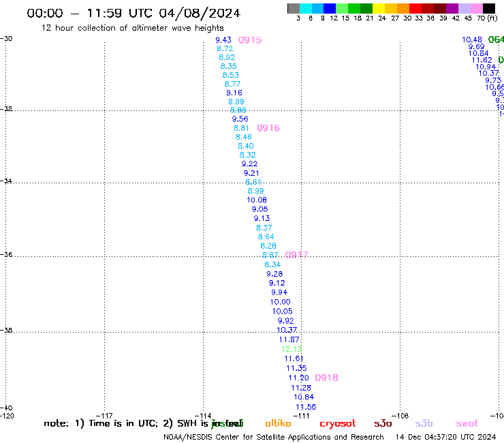This screenshot has height=443, width=504.
Task: Click the value 8.34
Action: pyautogui.click(x=272, y=264)
